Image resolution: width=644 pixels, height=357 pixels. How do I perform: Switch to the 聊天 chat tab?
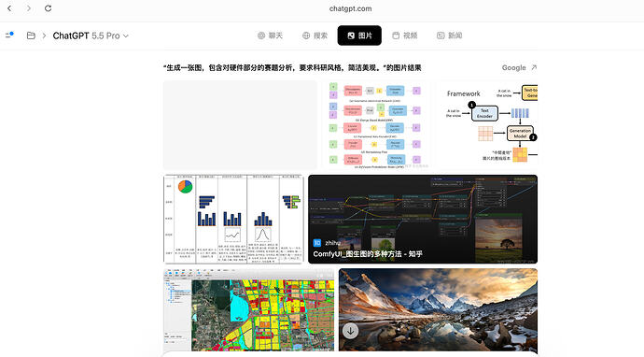coord(271,36)
